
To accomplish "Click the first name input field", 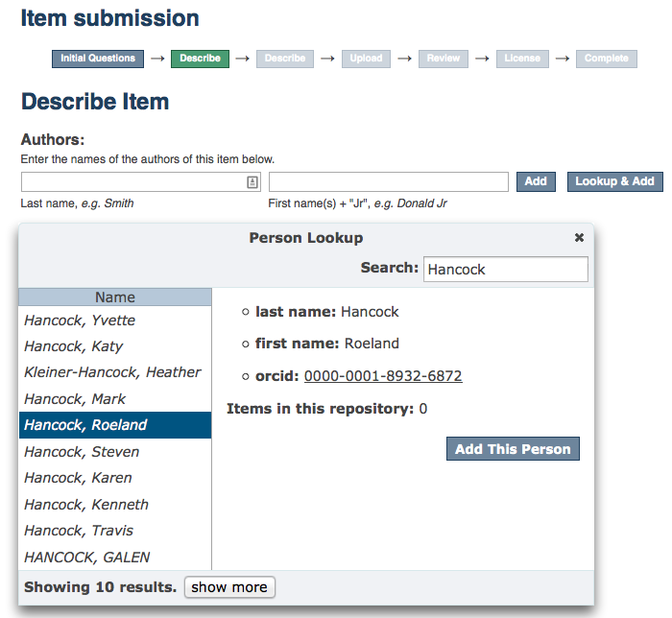I will (388, 181).
